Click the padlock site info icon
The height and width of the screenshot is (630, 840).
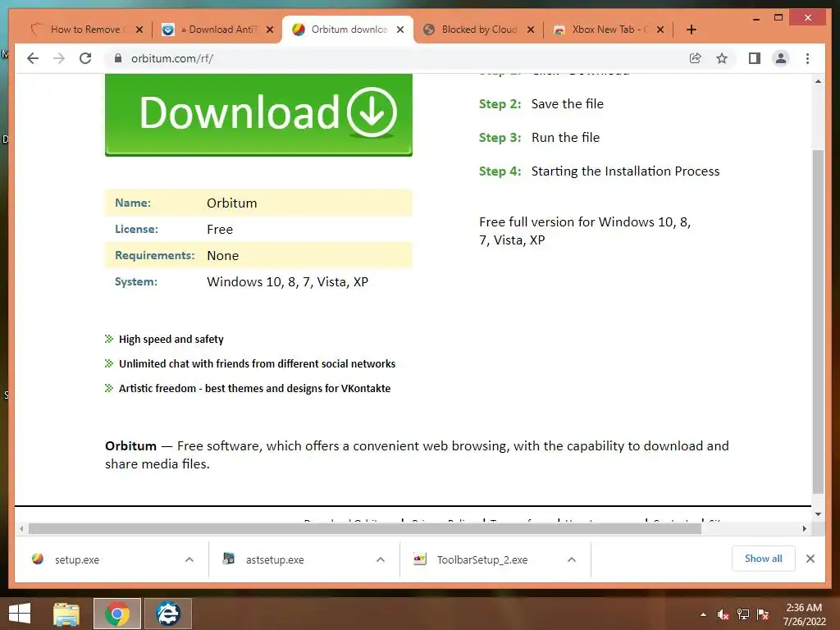[118, 58]
